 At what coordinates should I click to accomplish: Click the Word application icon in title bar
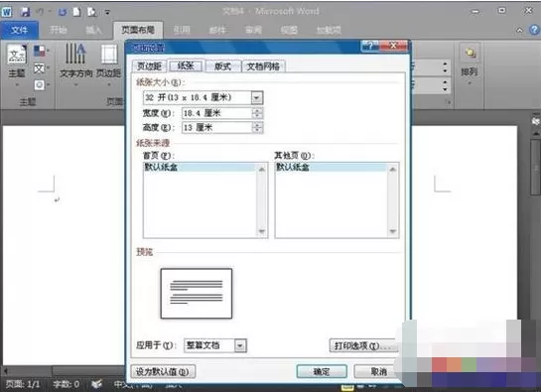(x=7, y=12)
